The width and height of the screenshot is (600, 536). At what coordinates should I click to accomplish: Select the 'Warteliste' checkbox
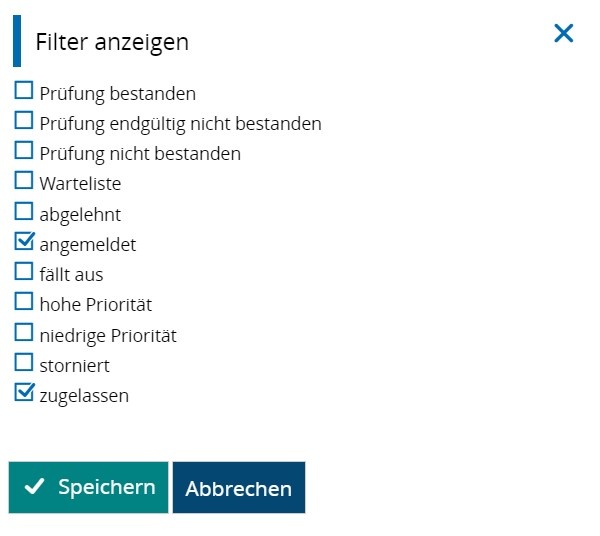click(x=23, y=181)
